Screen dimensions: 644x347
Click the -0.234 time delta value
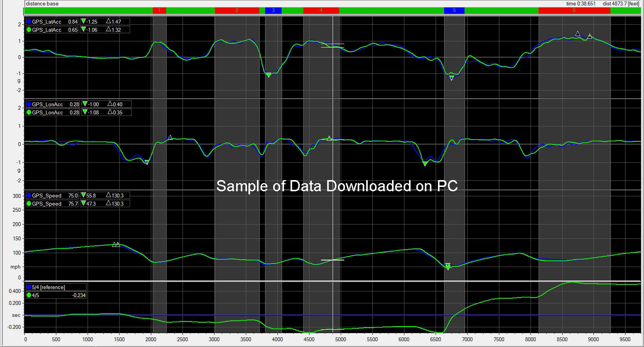click(x=79, y=295)
